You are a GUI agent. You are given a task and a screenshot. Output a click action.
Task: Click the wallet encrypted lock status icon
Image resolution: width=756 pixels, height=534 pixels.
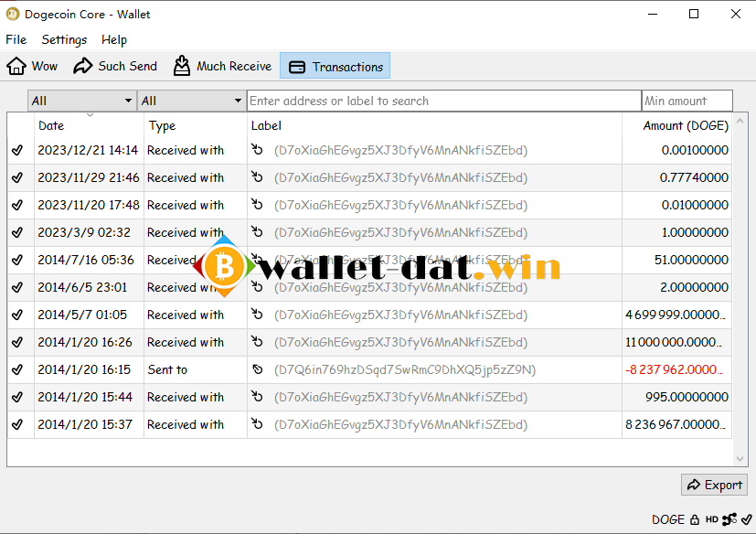[694, 519]
